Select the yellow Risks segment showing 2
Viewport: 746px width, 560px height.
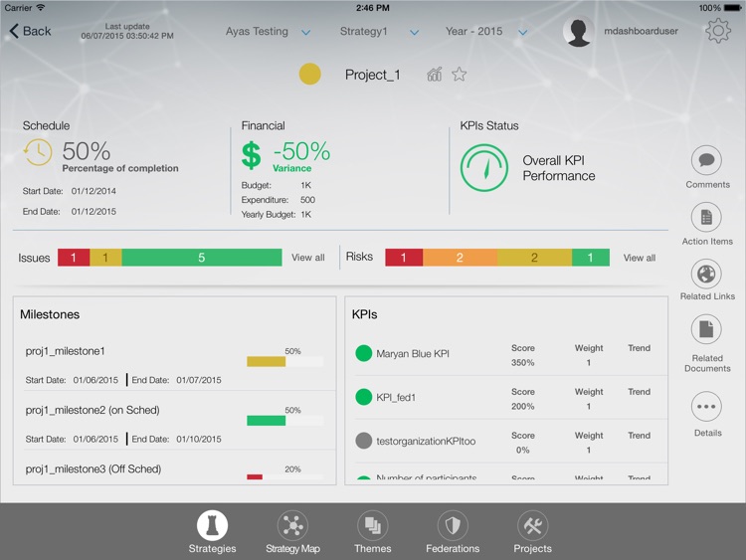point(534,258)
